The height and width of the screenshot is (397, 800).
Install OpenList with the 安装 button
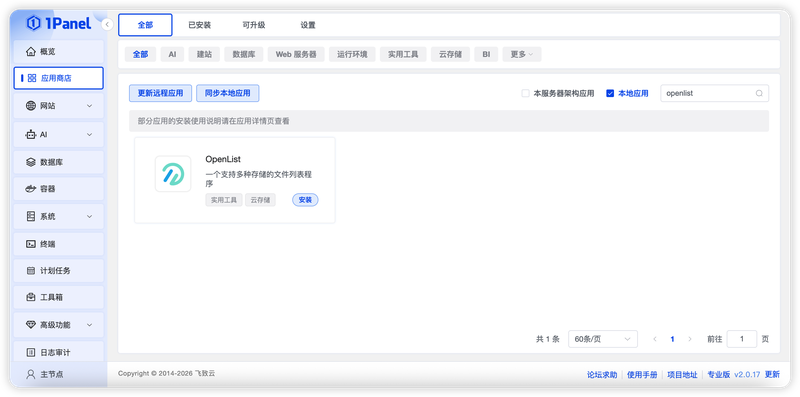click(305, 200)
